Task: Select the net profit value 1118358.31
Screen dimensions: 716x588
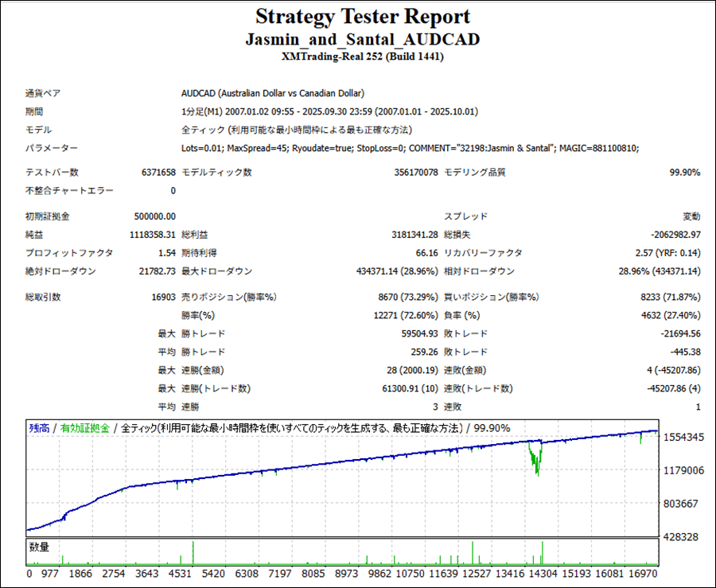Action: click(152, 235)
